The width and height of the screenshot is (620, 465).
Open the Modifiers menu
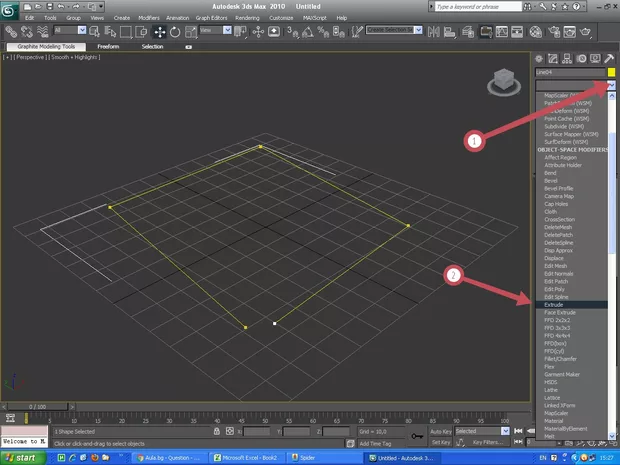pos(149,18)
